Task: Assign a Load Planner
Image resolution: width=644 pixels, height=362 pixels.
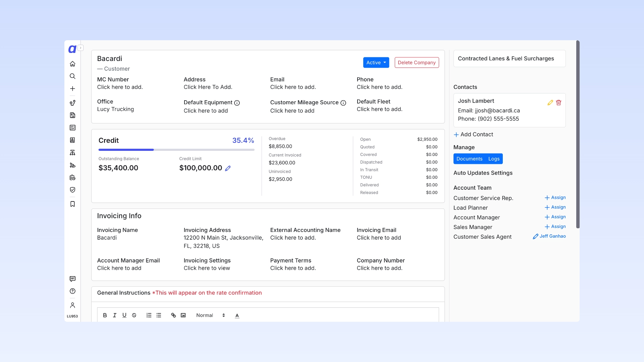Action: click(x=555, y=207)
